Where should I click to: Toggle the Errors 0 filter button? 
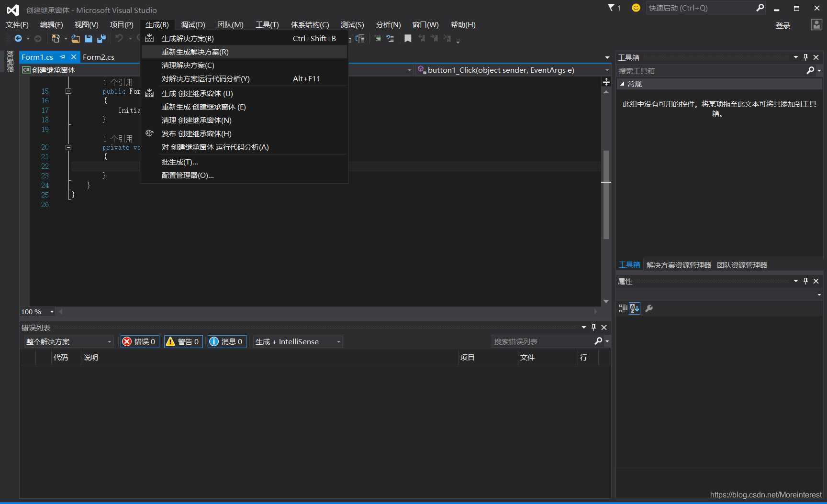coord(140,341)
